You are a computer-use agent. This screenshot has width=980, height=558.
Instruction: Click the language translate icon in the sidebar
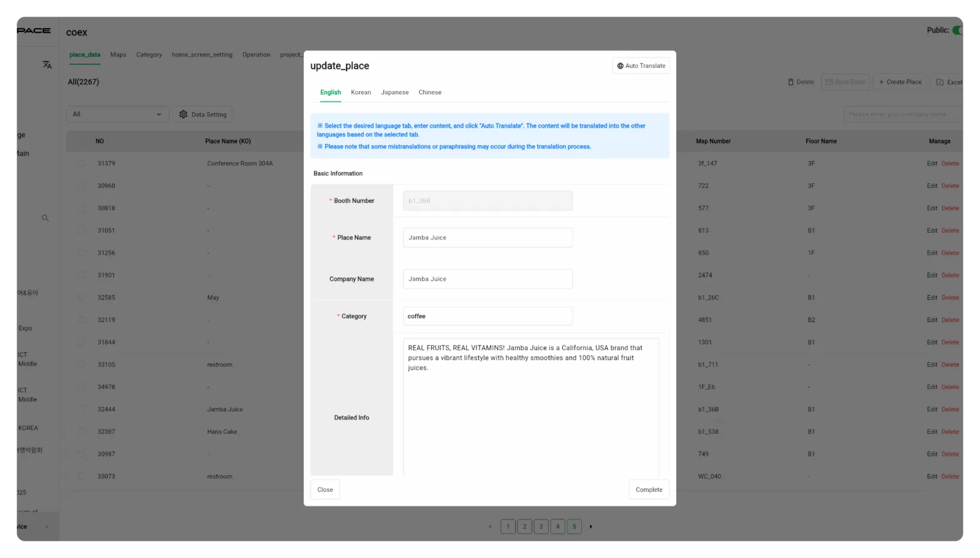(47, 64)
